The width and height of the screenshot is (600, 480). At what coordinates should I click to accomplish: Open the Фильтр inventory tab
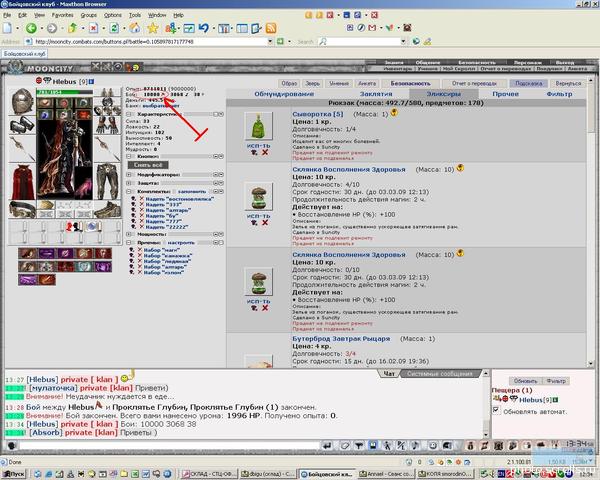click(x=559, y=94)
